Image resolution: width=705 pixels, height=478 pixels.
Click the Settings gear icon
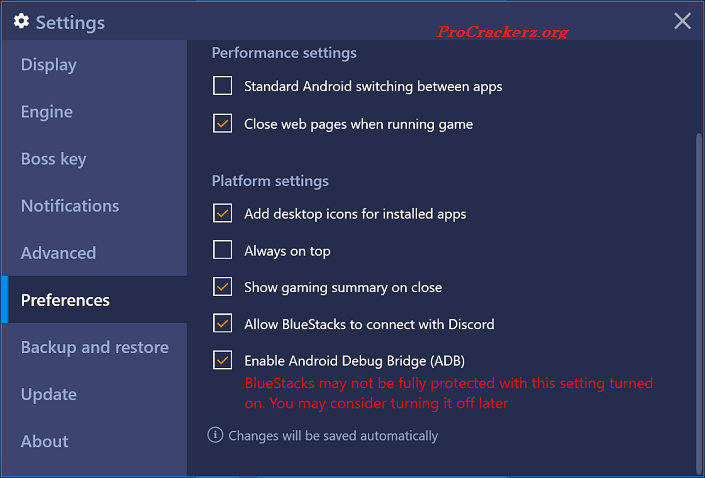21,21
